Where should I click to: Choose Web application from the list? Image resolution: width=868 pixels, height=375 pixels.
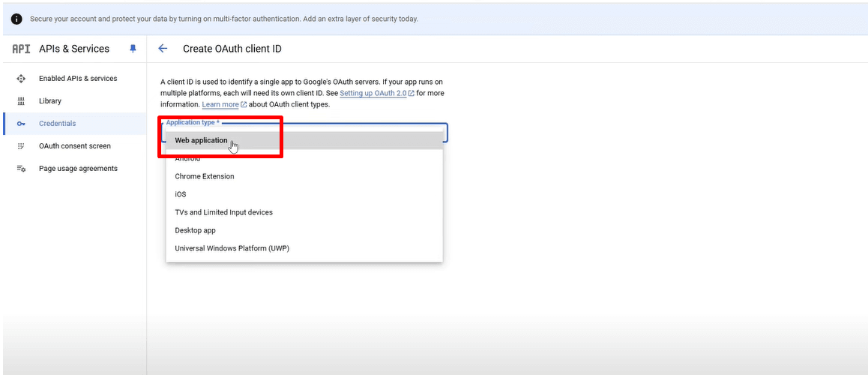pyautogui.click(x=304, y=140)
